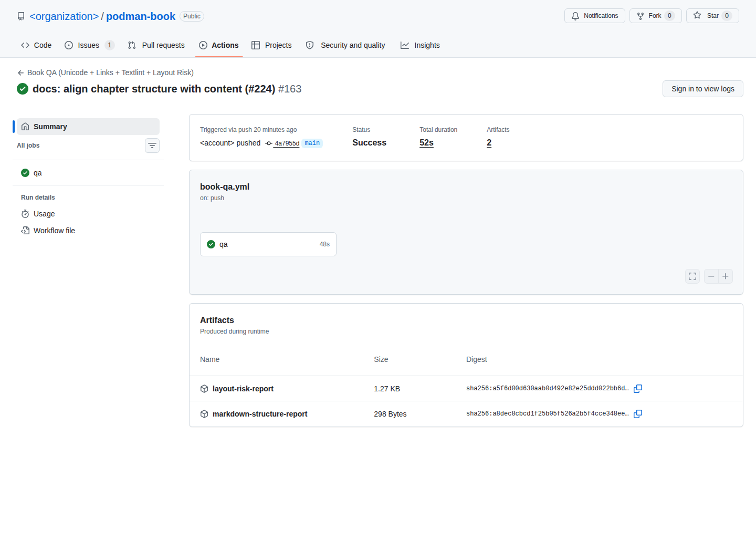
Task: Open Workflow file under Run details
Action: click(x=88, y=231)
